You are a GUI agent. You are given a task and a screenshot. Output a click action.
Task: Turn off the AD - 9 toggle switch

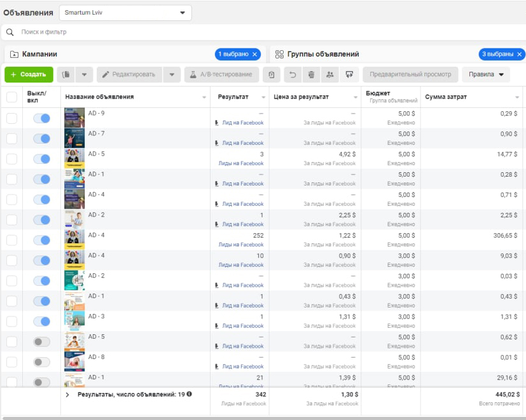click(41, 118)
